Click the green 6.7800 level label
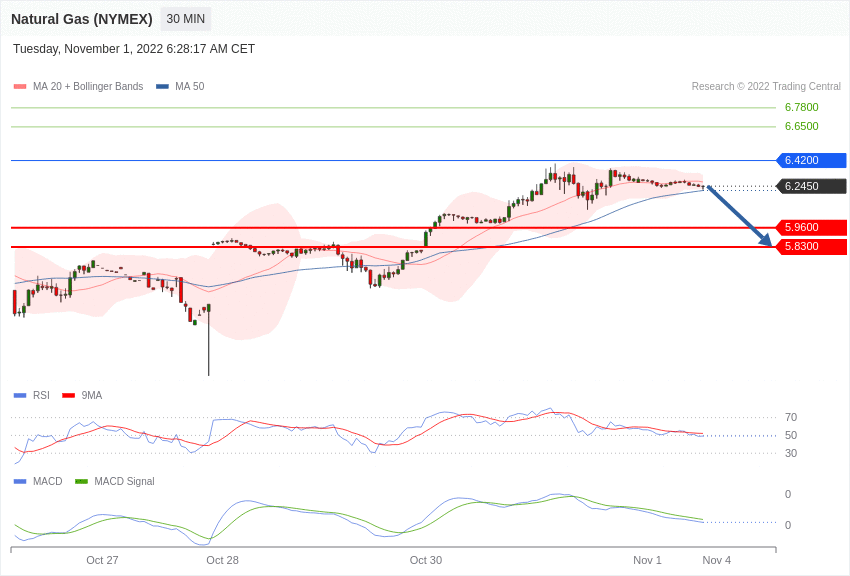Image resolution: width=850 pixels, height=576 pixels. [801, 107]
